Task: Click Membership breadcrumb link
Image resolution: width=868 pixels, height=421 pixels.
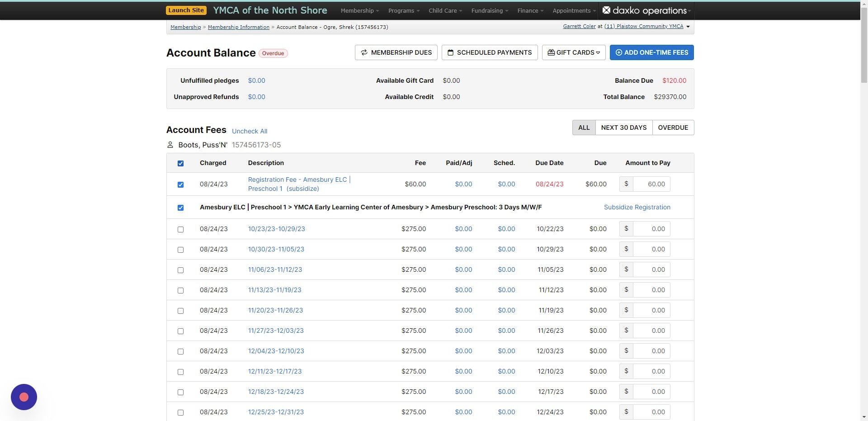Action: coord(186,27)
